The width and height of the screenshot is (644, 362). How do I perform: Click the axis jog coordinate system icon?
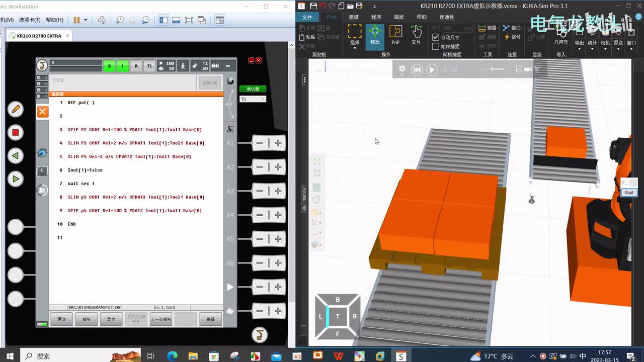(x=230, y=129)
